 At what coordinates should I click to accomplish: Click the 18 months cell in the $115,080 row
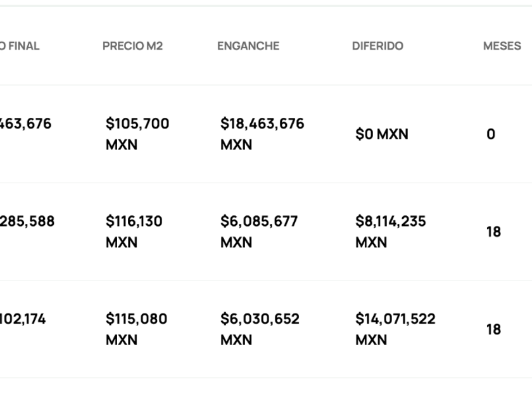click(493, 329)
